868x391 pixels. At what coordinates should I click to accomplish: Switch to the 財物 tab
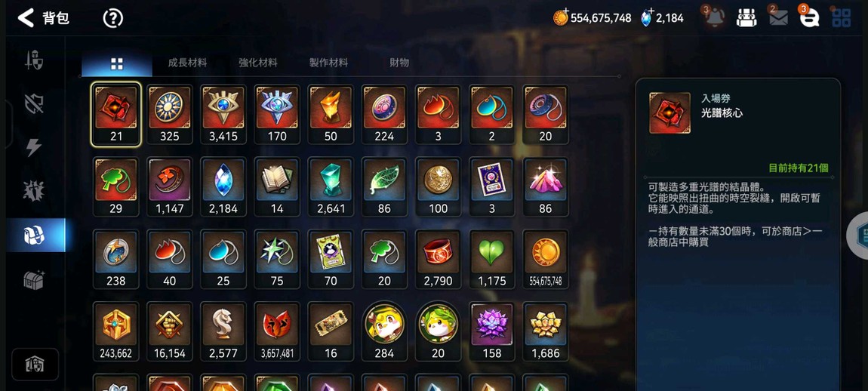399,63
